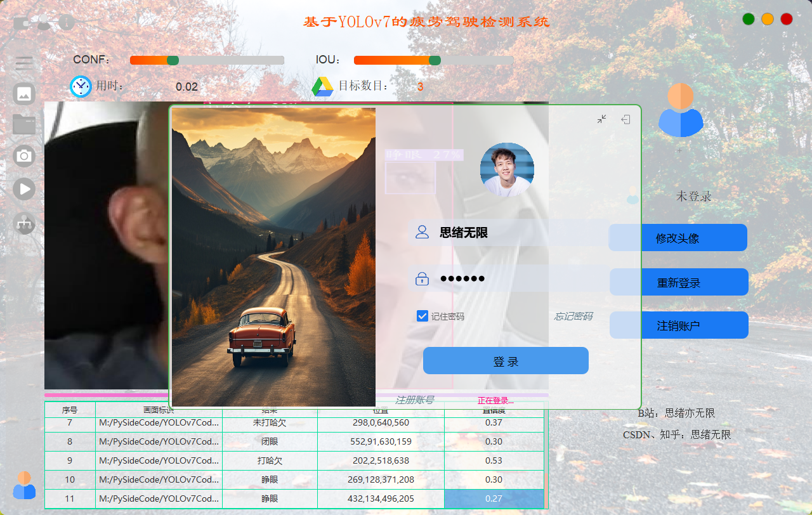This screenshot has width=812, height=515.
Task: Open the 忘记密码 link
Action: (573, 316)
